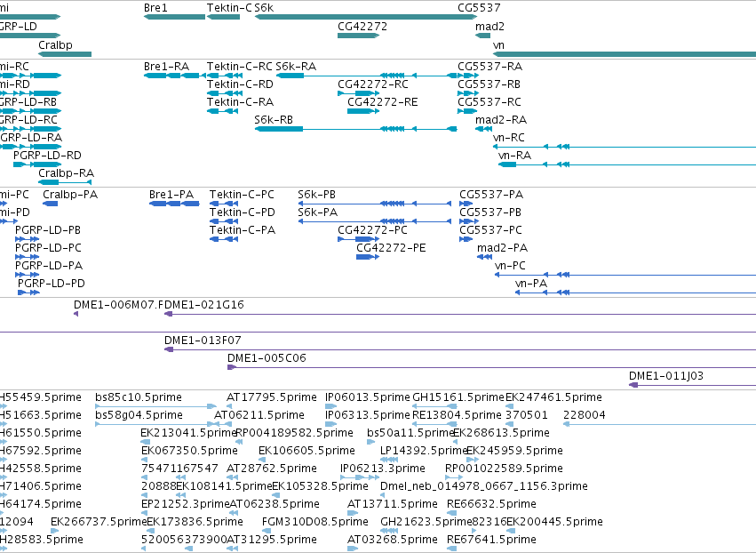This screenshot has height=553, width=756.
Task: Select the PGRP-LD-PB protein label
Action: tap(48, 230)
